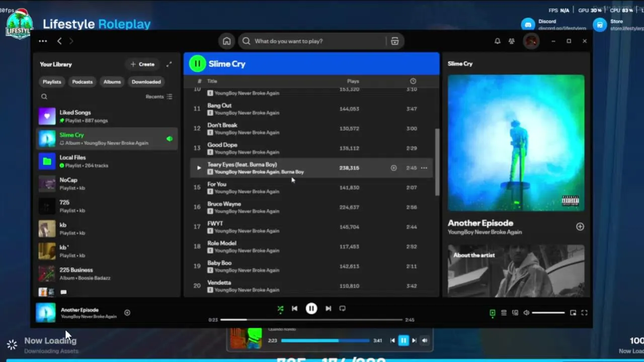Open the Recents sort dropdown
Screen dimensions: 644x362
tap(159, 97)
